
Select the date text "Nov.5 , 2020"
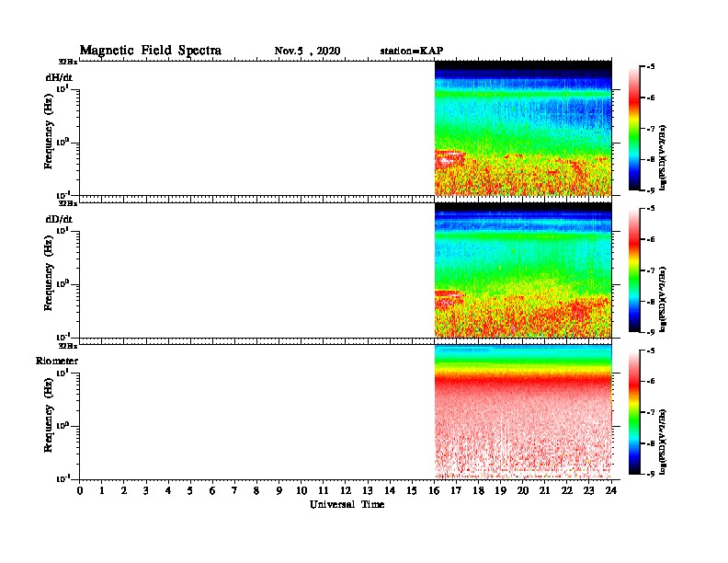coord(307,52)
